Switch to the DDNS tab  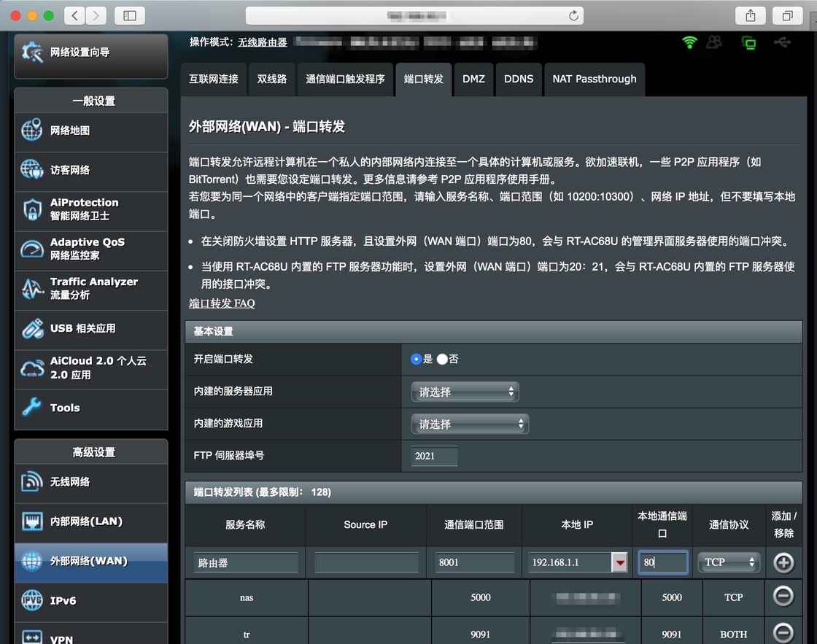tap(519, 79)
